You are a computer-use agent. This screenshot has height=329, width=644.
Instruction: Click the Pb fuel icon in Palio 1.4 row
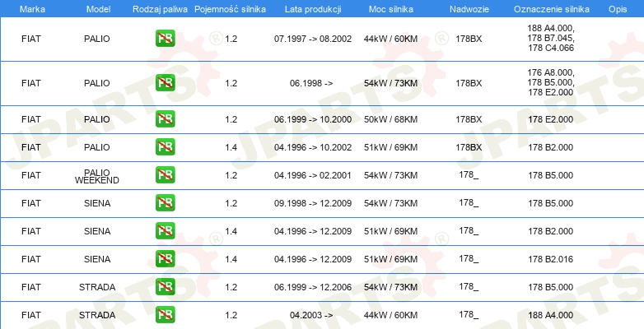[165, 147]
